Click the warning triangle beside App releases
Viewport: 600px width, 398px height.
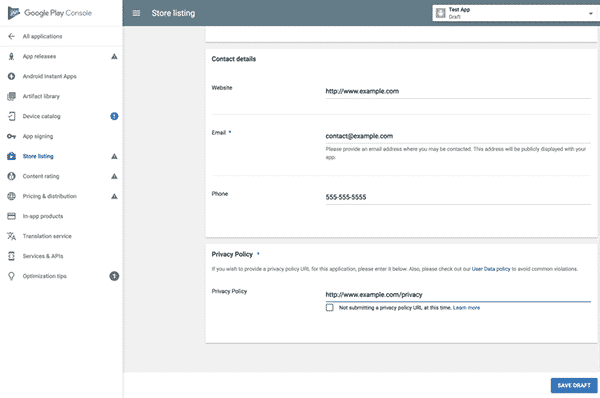click(114, 57)
